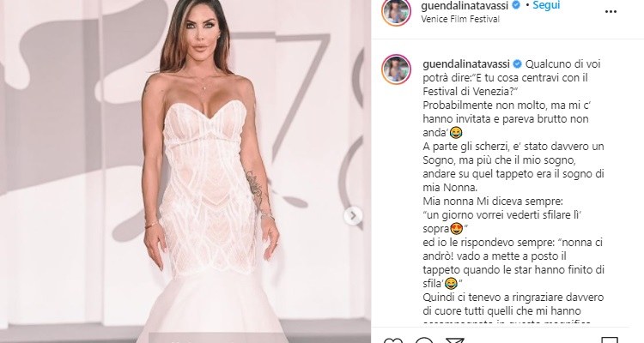Like the post with the heart icon
Viewport: 644px width, 343px height.
393,340
